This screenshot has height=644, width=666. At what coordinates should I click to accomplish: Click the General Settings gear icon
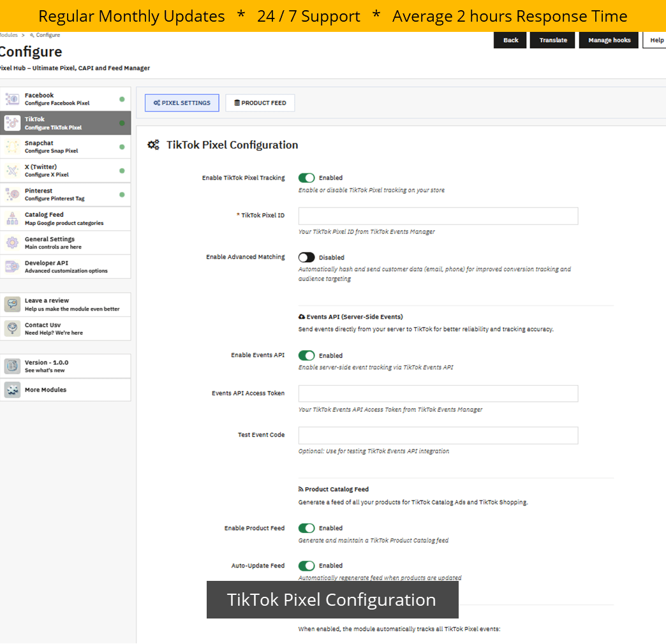click(12, 243)
